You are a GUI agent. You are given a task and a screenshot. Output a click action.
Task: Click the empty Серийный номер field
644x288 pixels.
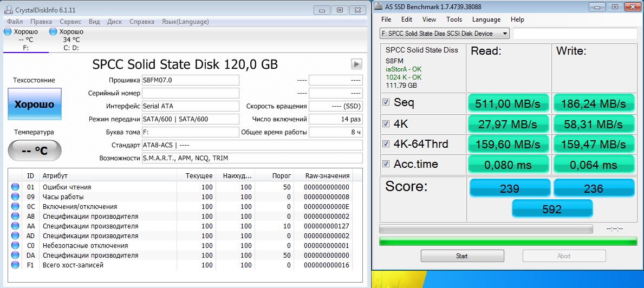pos(191,93)
